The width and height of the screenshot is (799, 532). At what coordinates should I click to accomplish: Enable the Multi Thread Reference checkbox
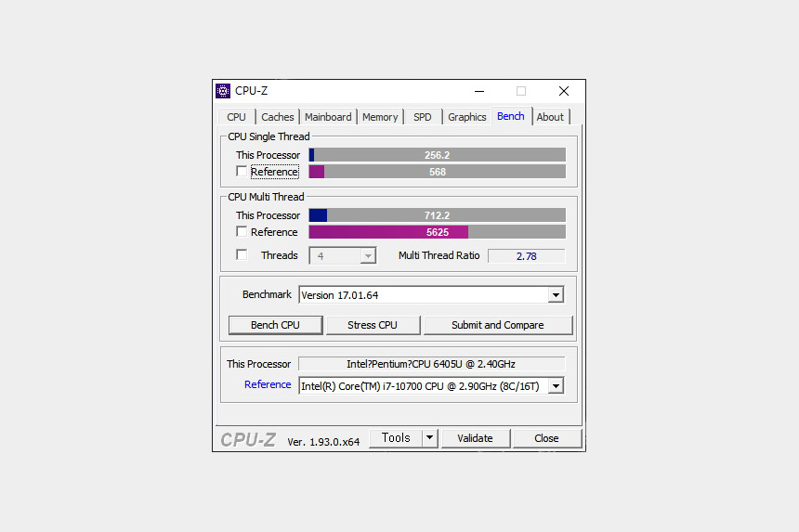point(242,231)
